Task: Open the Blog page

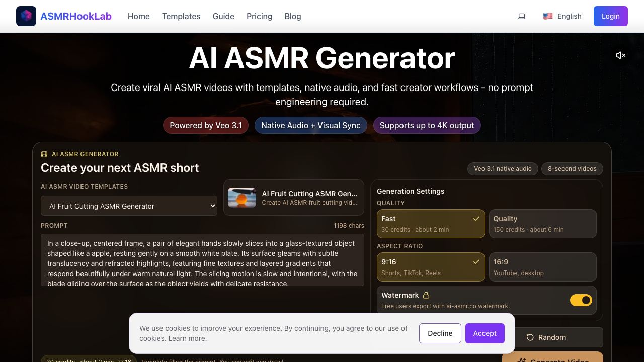Action: [x=293, y=16]
